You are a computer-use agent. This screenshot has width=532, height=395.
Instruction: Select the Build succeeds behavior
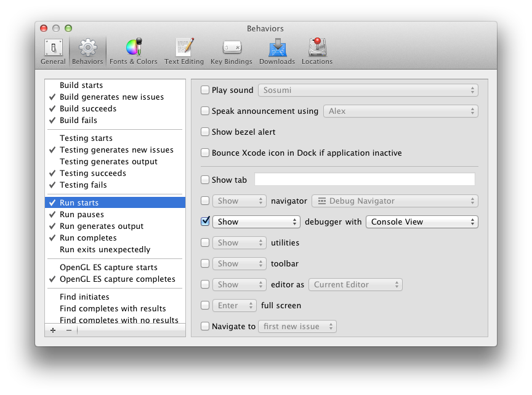(115, 108)
